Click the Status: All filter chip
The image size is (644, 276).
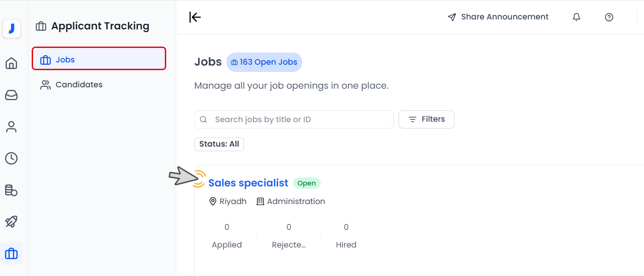(x=219, y=144)
